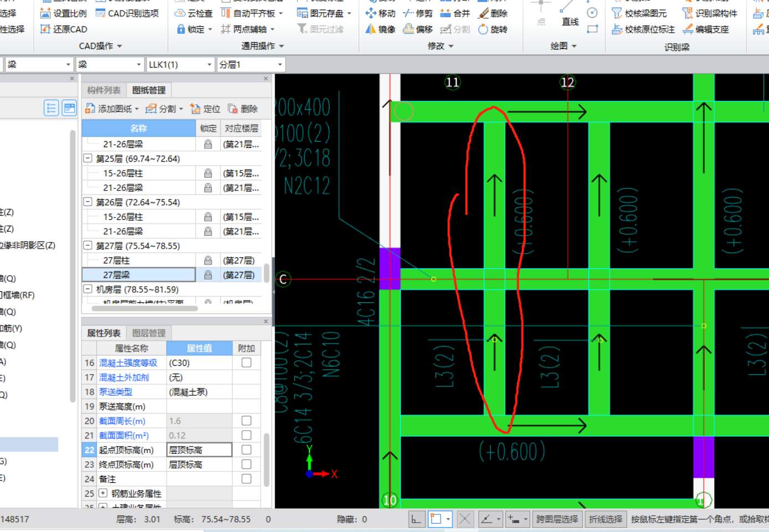
Task: Check 附加 box for 截面周长(m)
Action: point(246,421)
